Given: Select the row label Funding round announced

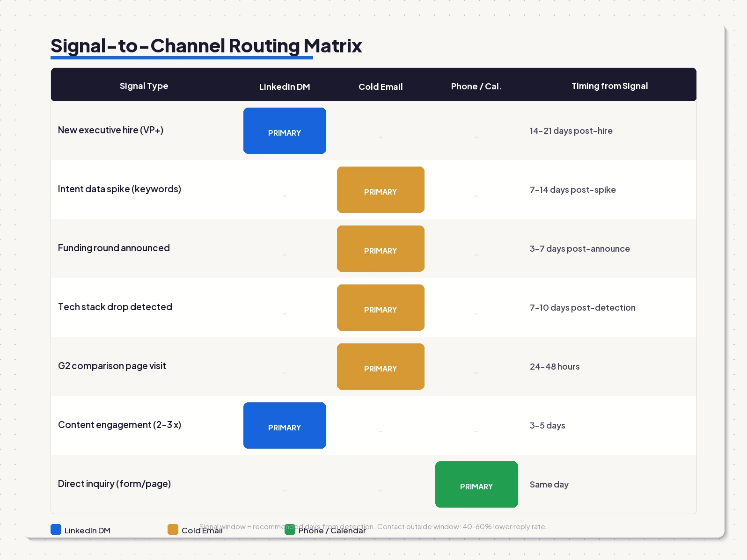Looking at the screenshot, I should [x=114, y=248].
